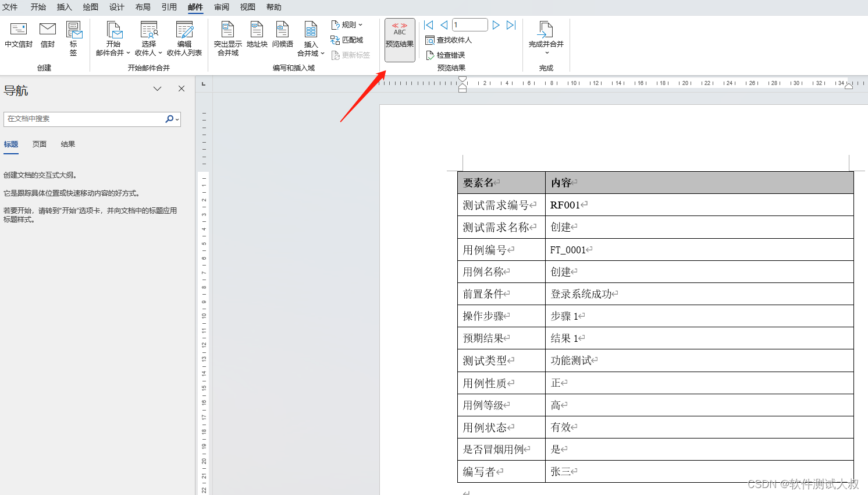Click 匹配域 match fields
Image resolution: width=868 pixels, height=495 pixels.
[347, 40]
